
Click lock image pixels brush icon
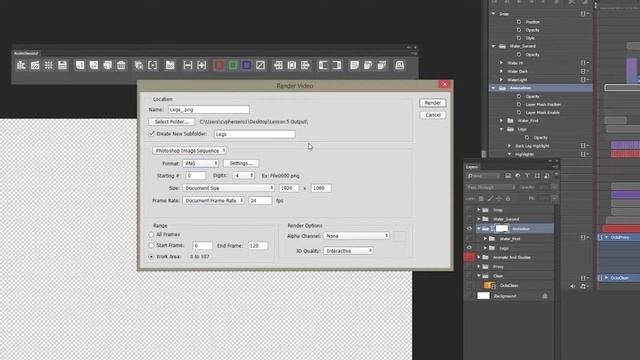(x=490, y=199)
